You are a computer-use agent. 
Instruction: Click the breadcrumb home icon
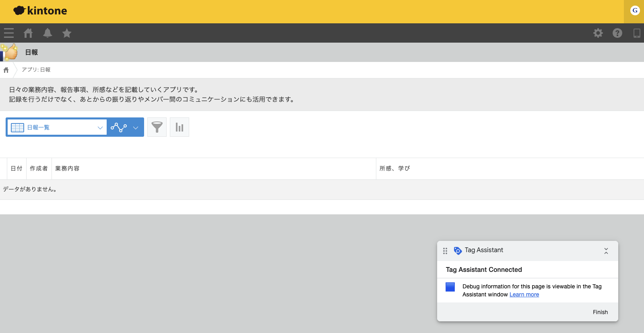pyautogui.click(x=6, y=70)
